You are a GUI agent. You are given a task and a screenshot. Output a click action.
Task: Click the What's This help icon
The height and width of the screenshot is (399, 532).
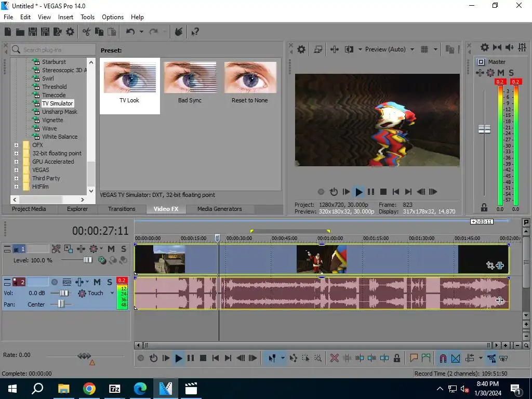click(x=195, y=32)
